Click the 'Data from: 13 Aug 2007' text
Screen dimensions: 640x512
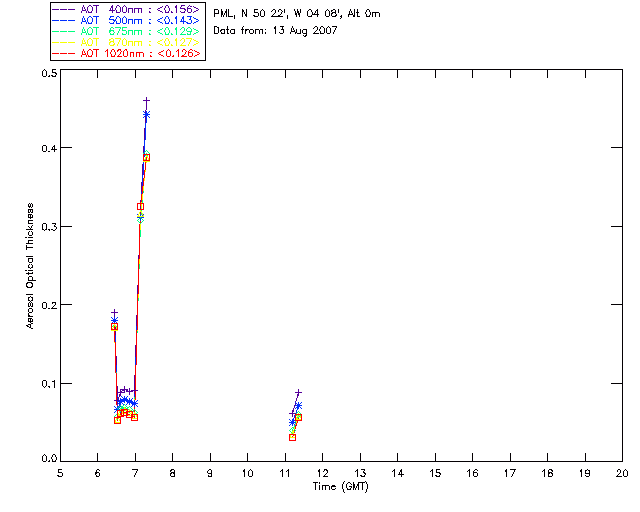click(275, 31)
